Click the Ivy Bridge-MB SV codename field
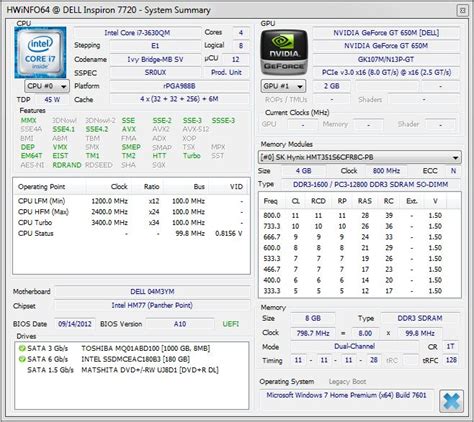Viewport: 474px width, 422px height. pos(155,60)
